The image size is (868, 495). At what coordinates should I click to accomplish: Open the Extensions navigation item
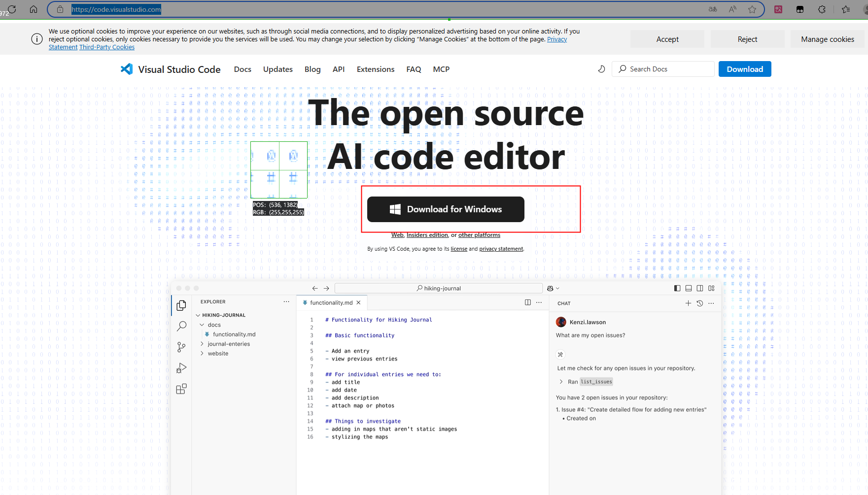pos(376,69)
